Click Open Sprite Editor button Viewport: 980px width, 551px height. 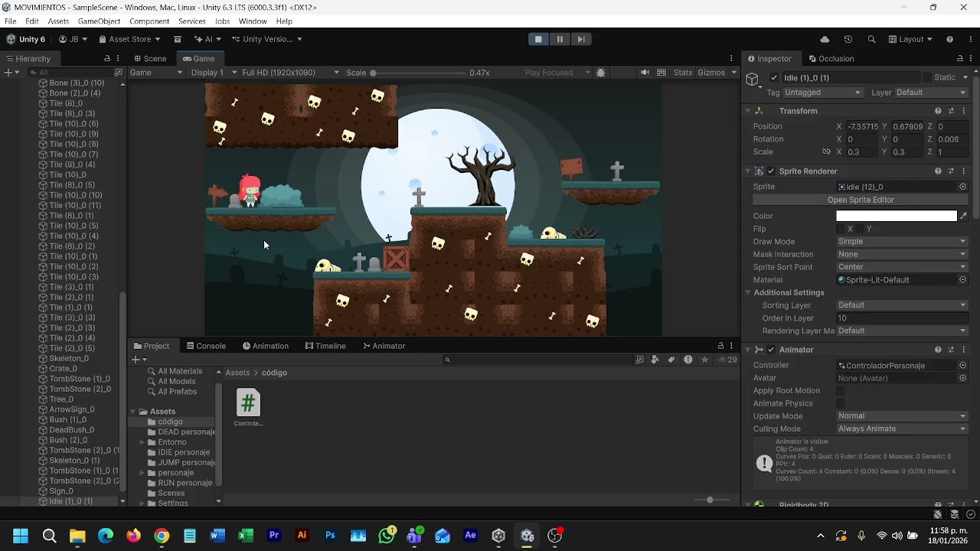point(861,200)
